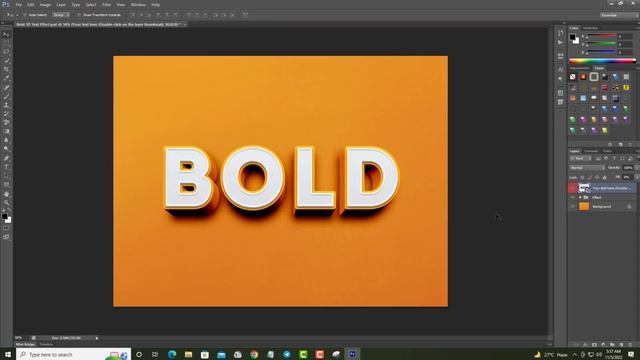Open the Auto-Select Group dropdown

61,15
